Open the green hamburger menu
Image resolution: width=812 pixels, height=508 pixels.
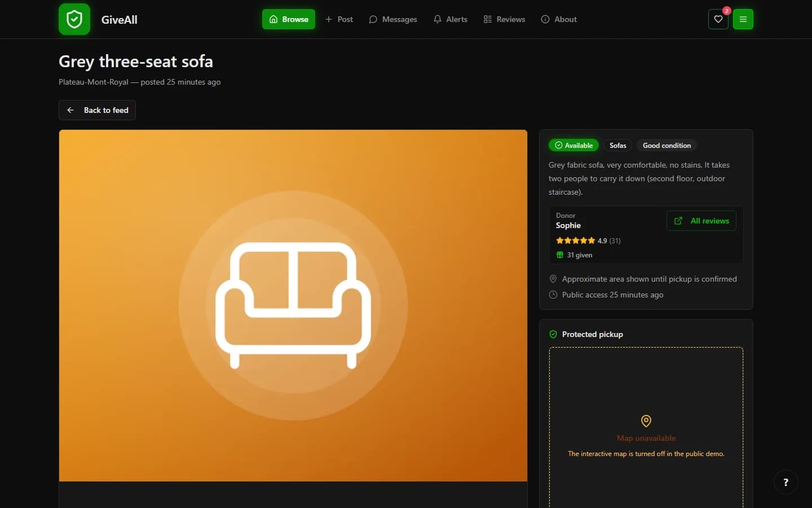(743, 19)
